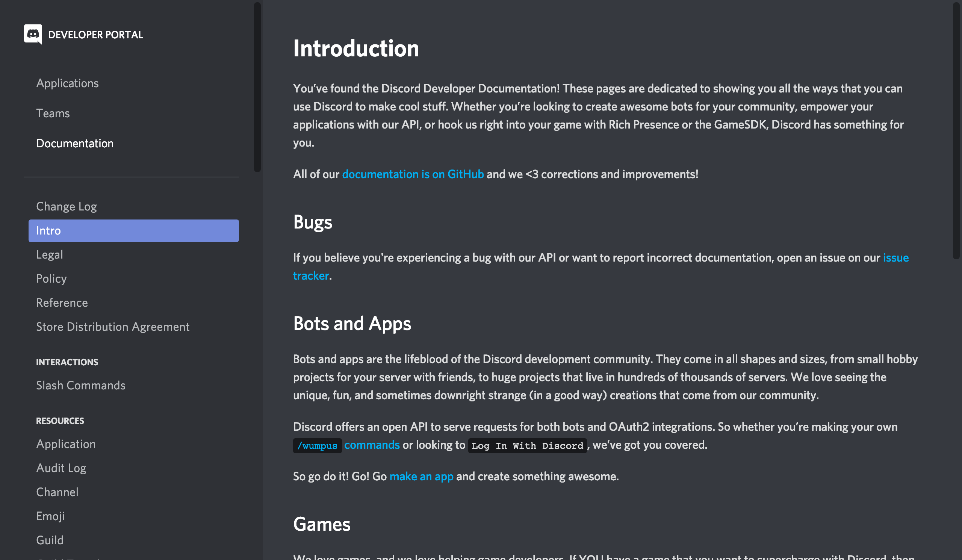Viewport: 962px width, 560px height.
Task: Select the Documentation nav item
Action: 75,143
